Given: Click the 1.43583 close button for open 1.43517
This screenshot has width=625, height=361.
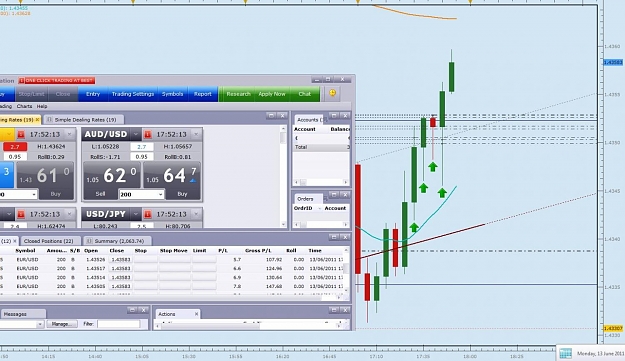Looking at the screenshot, I should tap(121, 269).
